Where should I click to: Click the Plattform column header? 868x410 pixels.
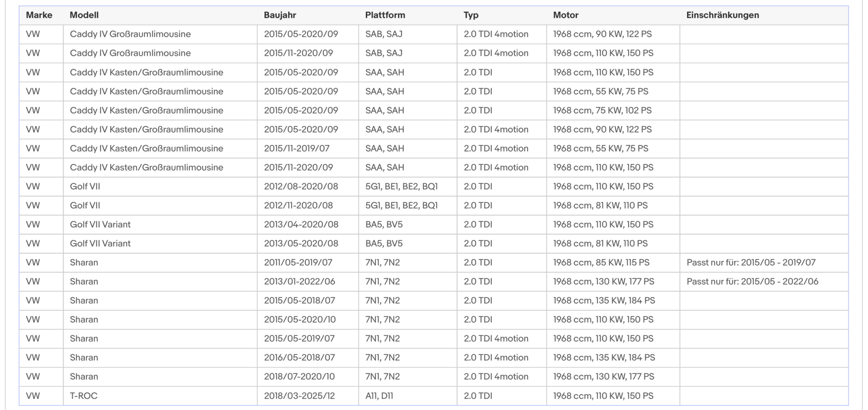(385, 15)
